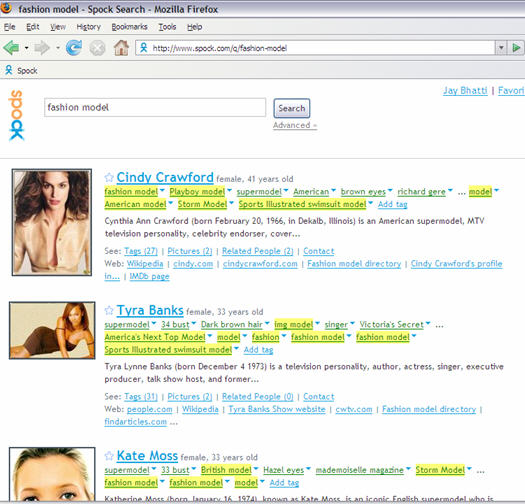This screenshot has width=525, height=504.
Task: Open dropdown arrow next to Storm Model tag for Cindy Crawford
Action: 231,203
